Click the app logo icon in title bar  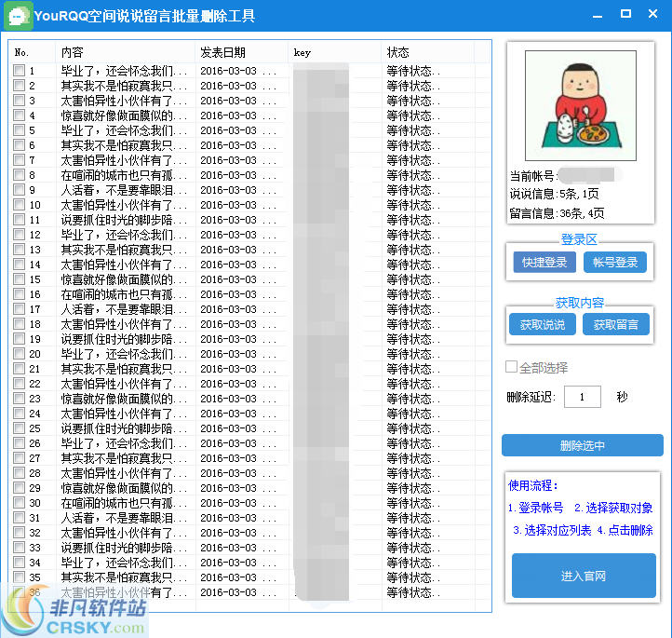point(19,16)
